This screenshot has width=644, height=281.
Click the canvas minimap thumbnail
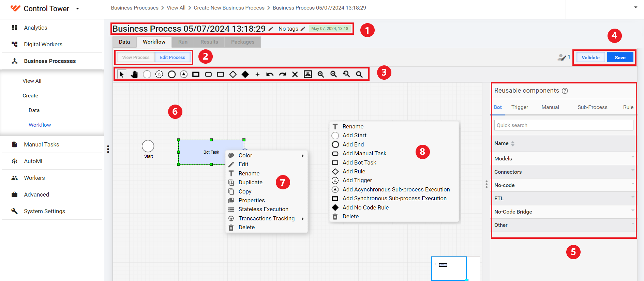pyautogui.click(x=455, y=269)
